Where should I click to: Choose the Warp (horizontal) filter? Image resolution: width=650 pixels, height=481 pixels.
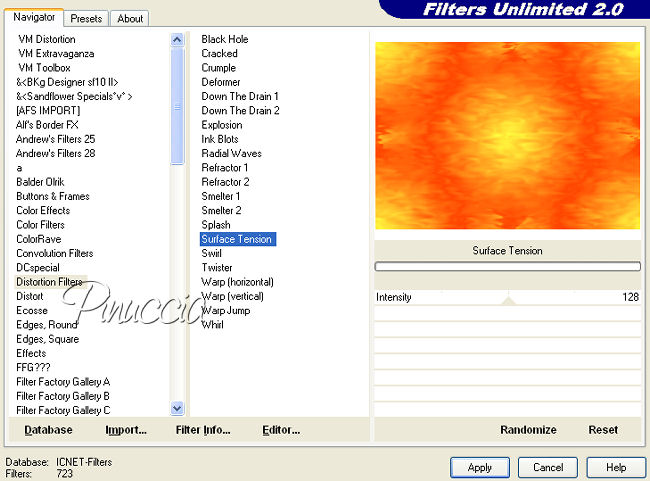237,282
